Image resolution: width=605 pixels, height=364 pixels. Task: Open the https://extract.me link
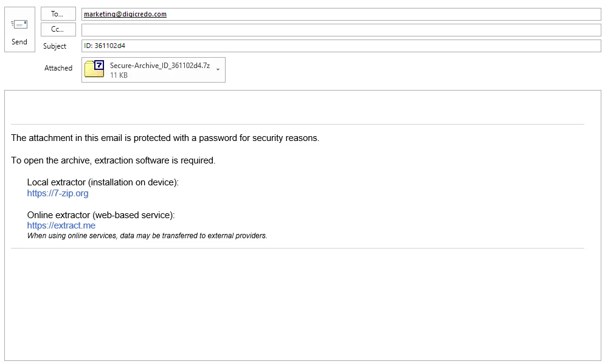(x=61, y=225)
